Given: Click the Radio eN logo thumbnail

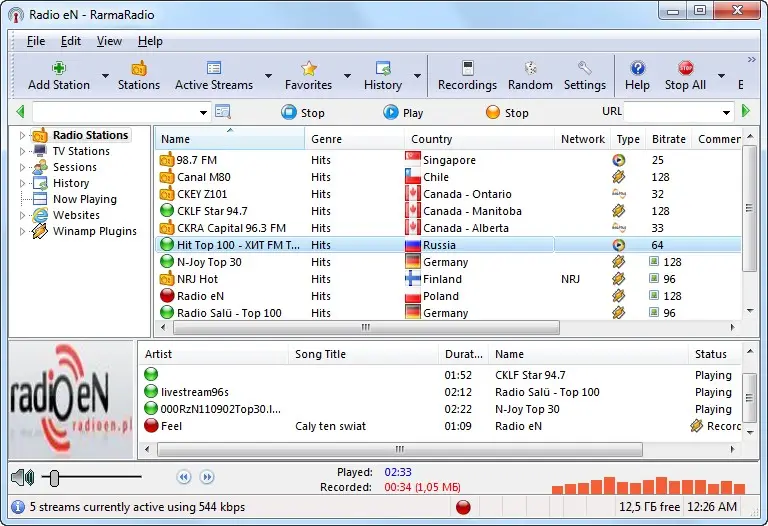Looking at the screenshot, I should [x=72, y=400].
